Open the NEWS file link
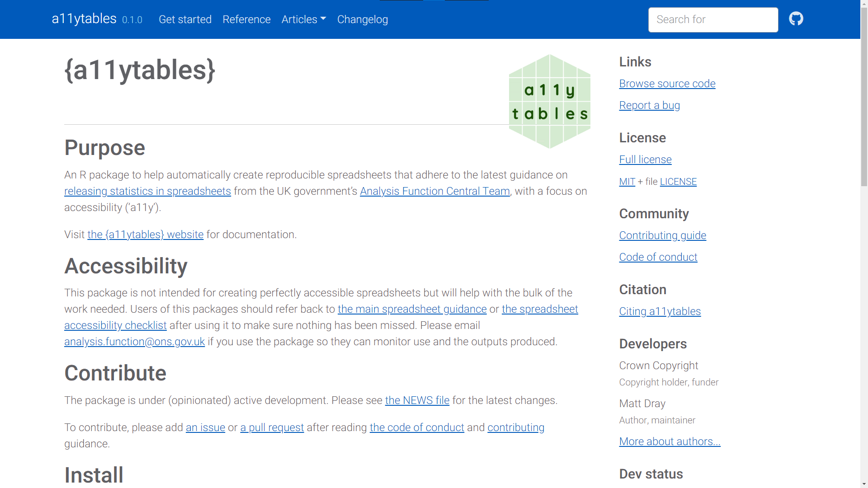This screenshot has width=868, height=488. (417, 400)
